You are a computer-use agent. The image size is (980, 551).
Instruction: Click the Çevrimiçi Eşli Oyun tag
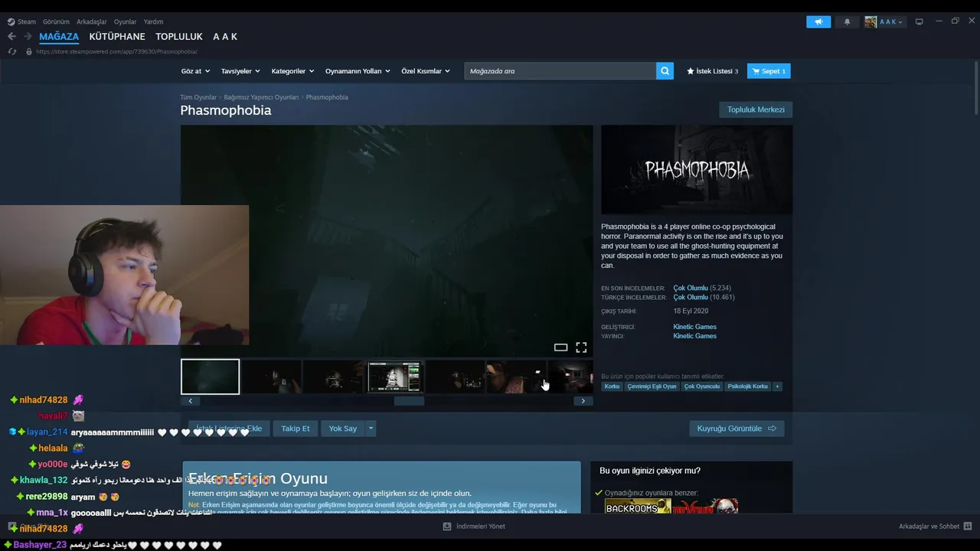tap(652, 386)
